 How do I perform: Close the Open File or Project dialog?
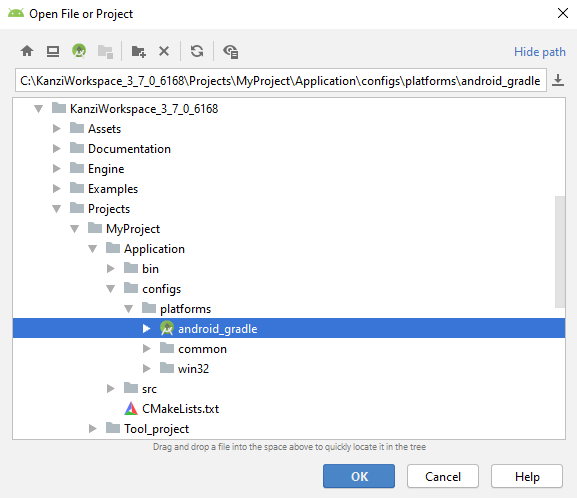tap(562, 13)
